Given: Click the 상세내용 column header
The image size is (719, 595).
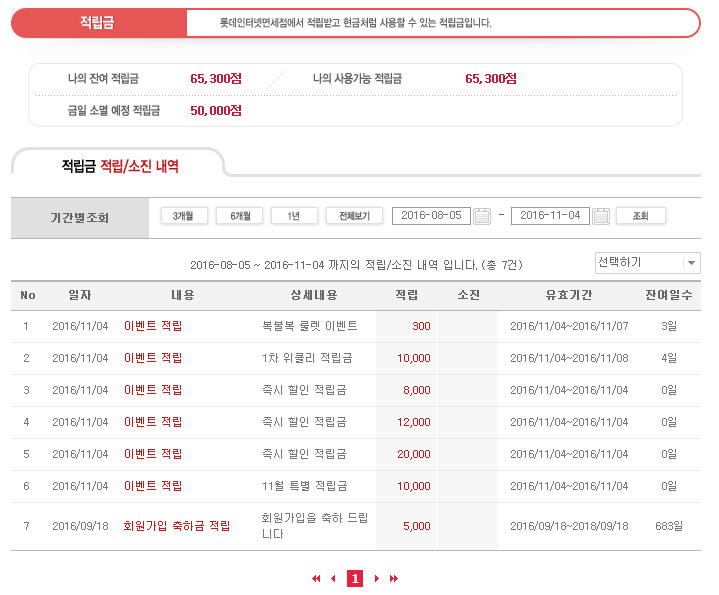Looking at the screenshot, I should [314, 295].
